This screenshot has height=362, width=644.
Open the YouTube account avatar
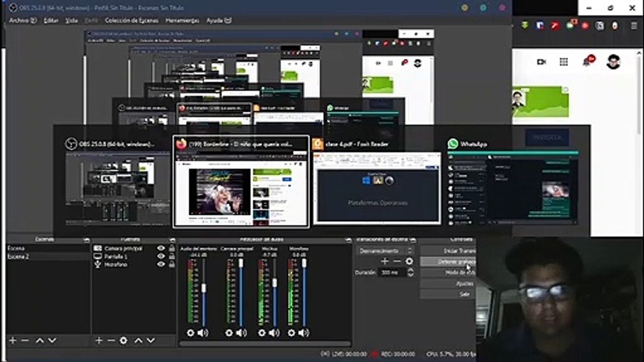tap(613, 62)
